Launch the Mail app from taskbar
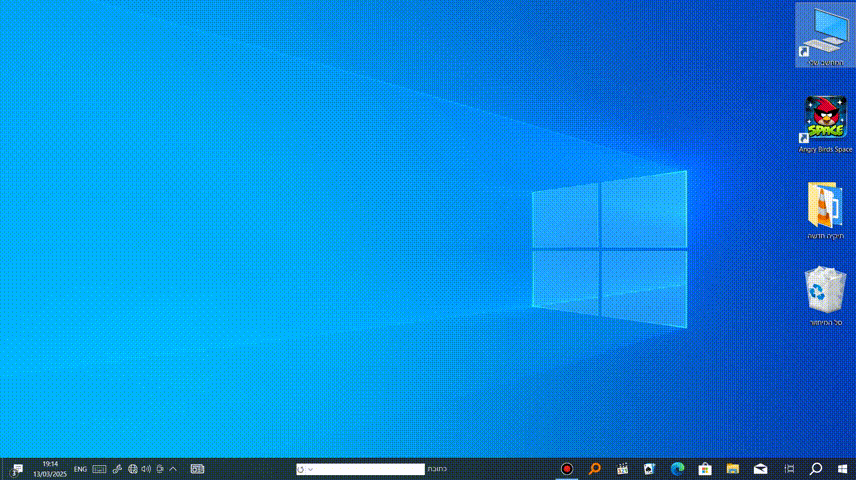The image size is (856, 480). [x=760, y=469]
